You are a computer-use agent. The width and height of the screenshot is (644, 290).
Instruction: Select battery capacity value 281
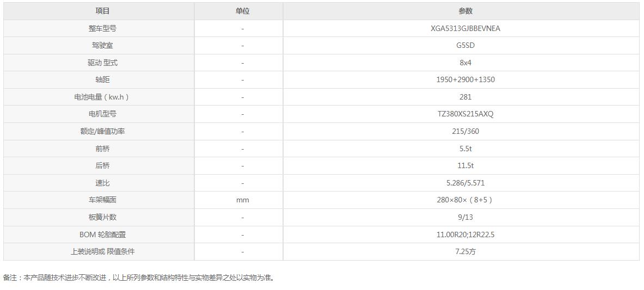point(465,97)
